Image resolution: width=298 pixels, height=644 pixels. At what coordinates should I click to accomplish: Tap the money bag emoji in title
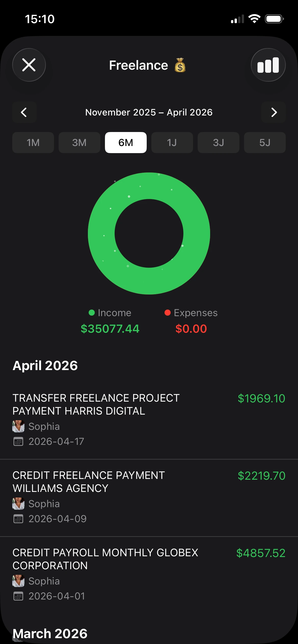point(180,65)
